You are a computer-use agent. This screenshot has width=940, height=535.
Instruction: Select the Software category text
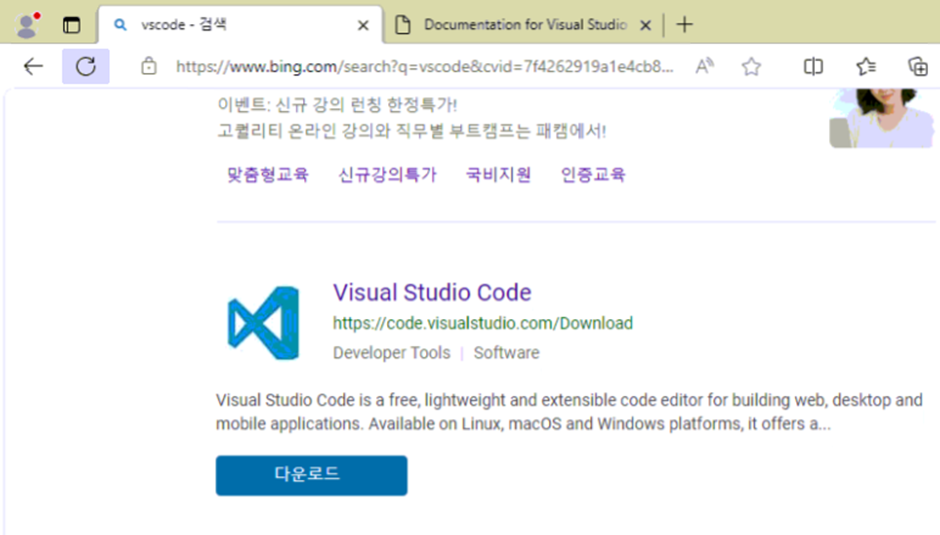point(507,353)
